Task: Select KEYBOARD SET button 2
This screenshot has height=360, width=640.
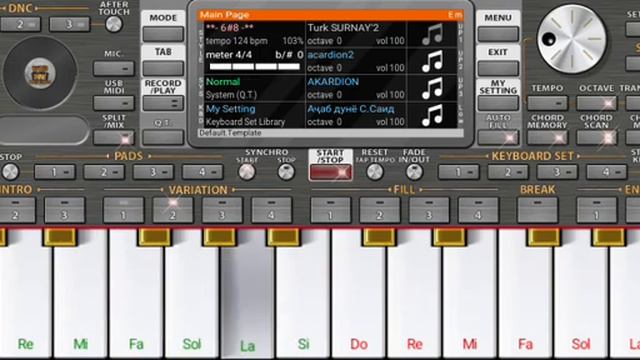Action: coord(508,172)
